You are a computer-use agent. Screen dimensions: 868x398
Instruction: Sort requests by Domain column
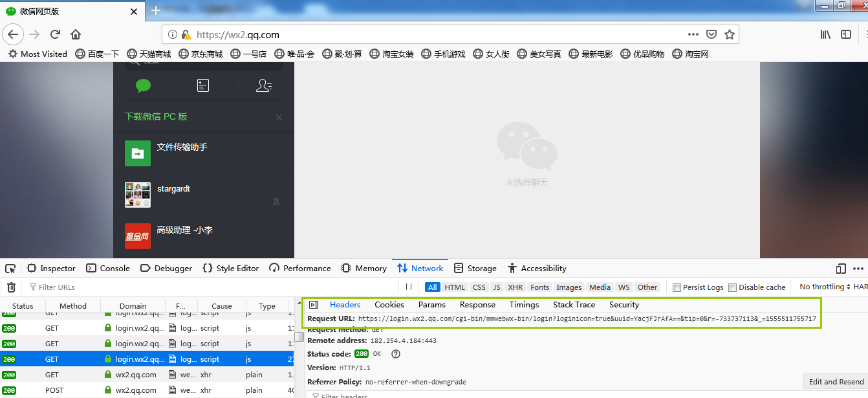133,306
